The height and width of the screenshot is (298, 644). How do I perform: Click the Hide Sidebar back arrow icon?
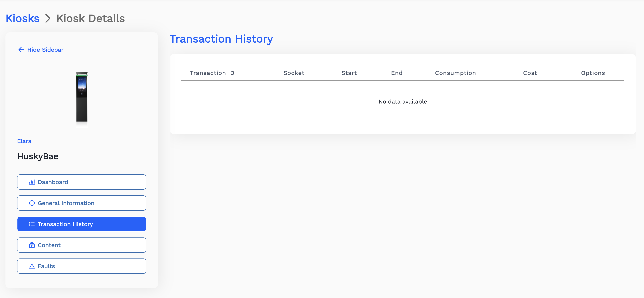pyautogui.click(x=21, y=50)
